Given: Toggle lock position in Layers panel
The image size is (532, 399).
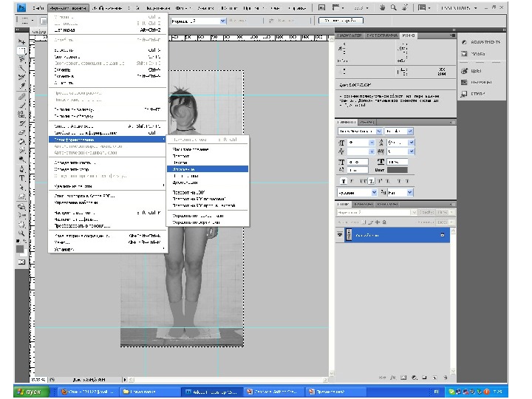Looking at the screenshot, I should point(378,222).
